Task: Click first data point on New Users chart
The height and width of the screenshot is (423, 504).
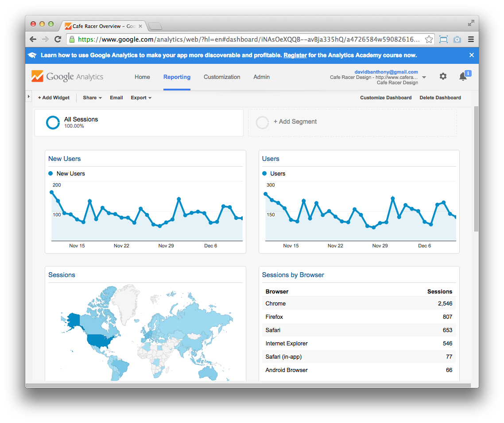Action: click(52, 192)
